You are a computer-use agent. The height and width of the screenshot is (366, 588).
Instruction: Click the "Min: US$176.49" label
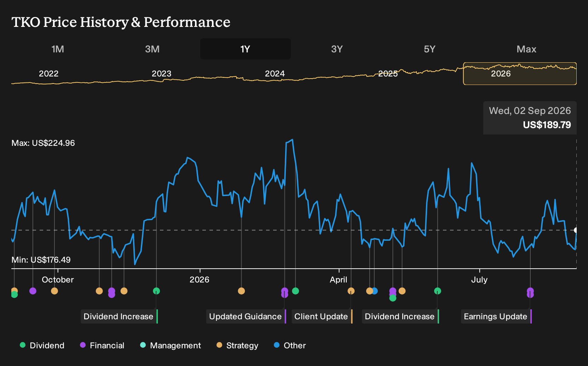point(41,260)
